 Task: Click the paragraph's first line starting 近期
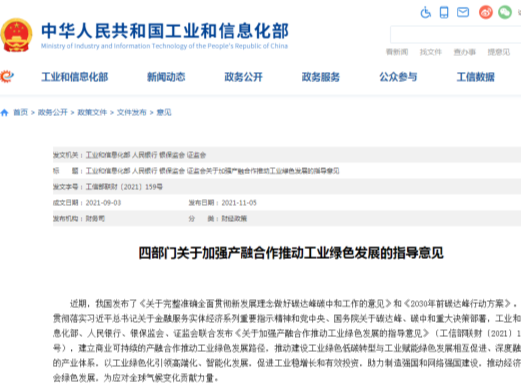(295, 304)
